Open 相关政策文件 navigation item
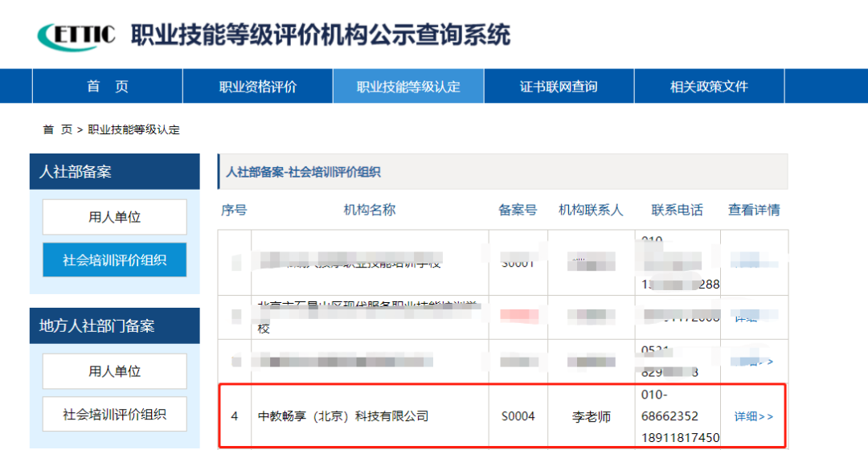The height and width of the screenshot is (450, 868). point(709,87)
